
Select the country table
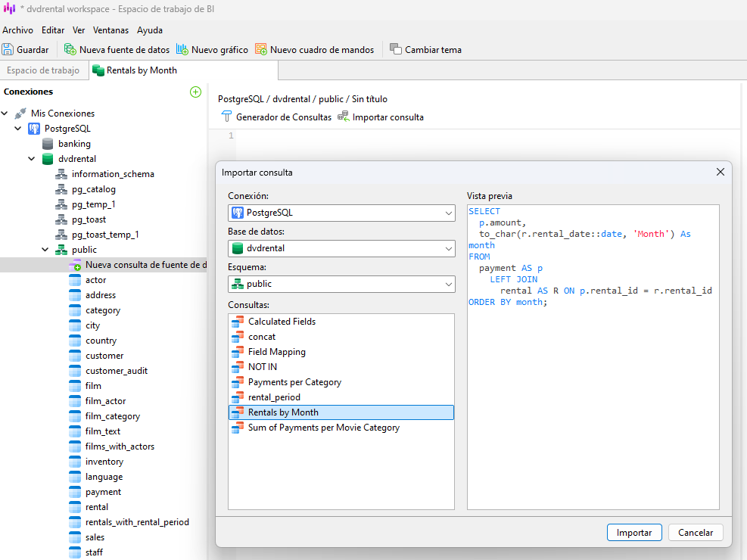point(101,341)
